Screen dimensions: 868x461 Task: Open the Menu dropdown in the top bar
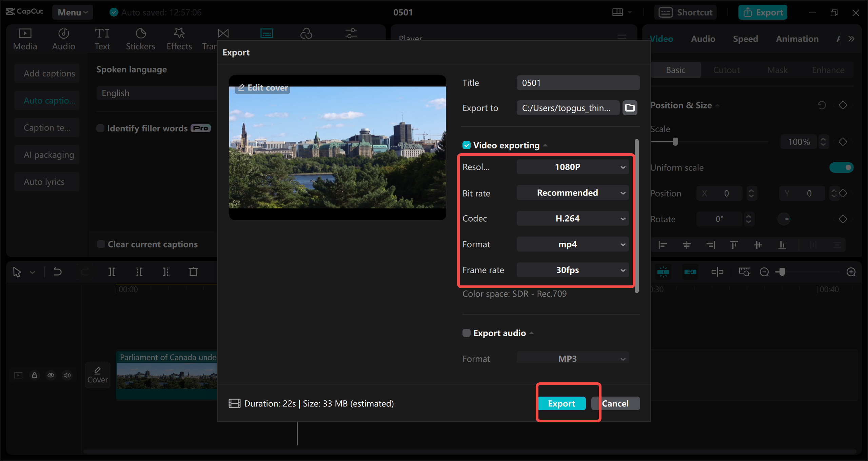click(x=72, y=12)
